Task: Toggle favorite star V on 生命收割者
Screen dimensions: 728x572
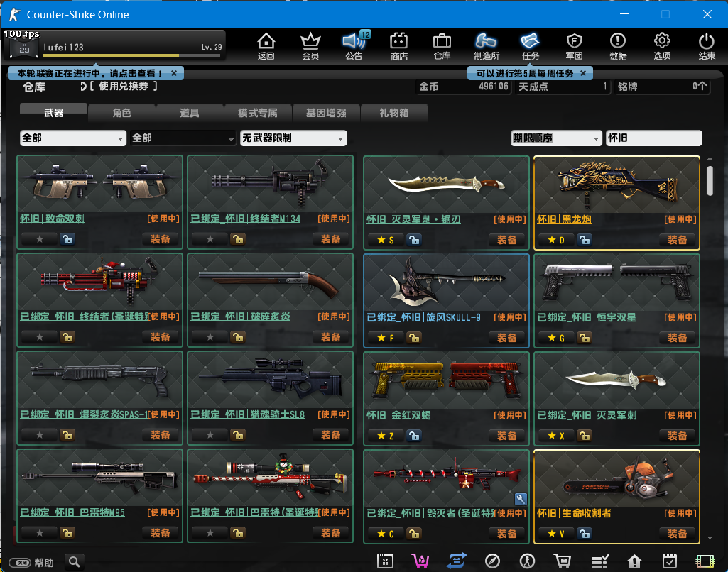Action: tap(556, 534)
